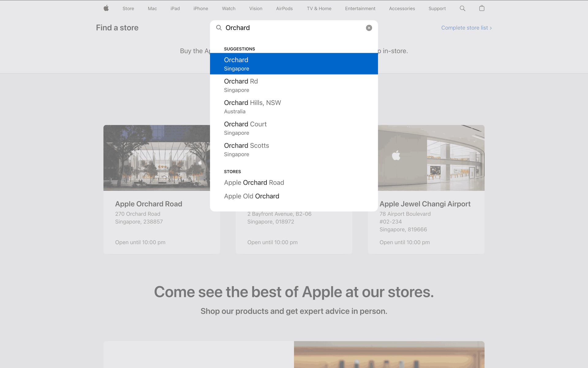Screen dimensions: 588x368
Task: Open the iPad menu
Action: [x=175, y=9]
